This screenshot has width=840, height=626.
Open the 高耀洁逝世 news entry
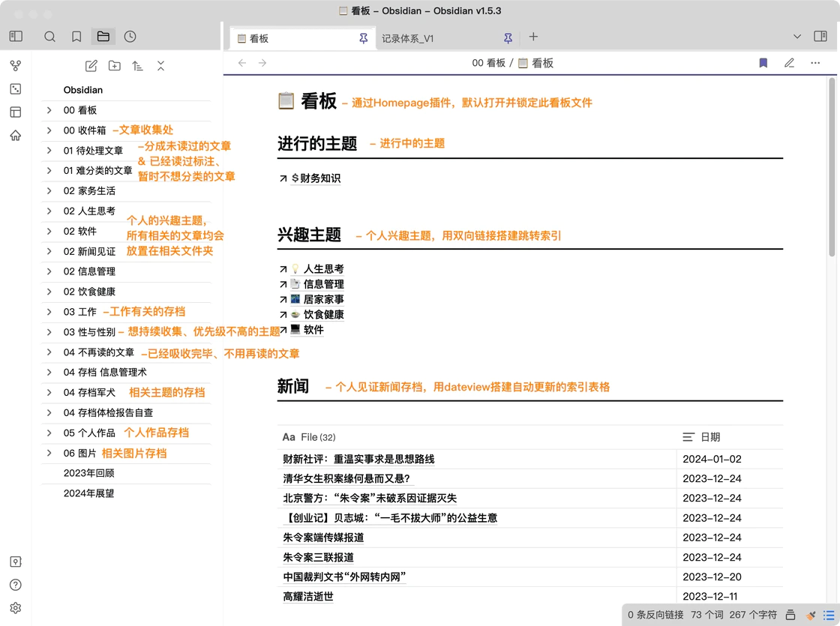(x=308, y=597)
